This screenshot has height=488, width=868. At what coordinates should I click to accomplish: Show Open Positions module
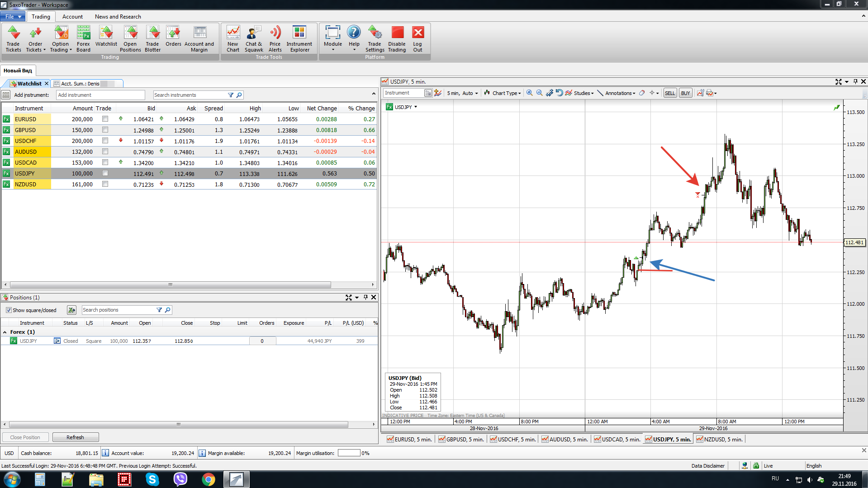point(130,39)
